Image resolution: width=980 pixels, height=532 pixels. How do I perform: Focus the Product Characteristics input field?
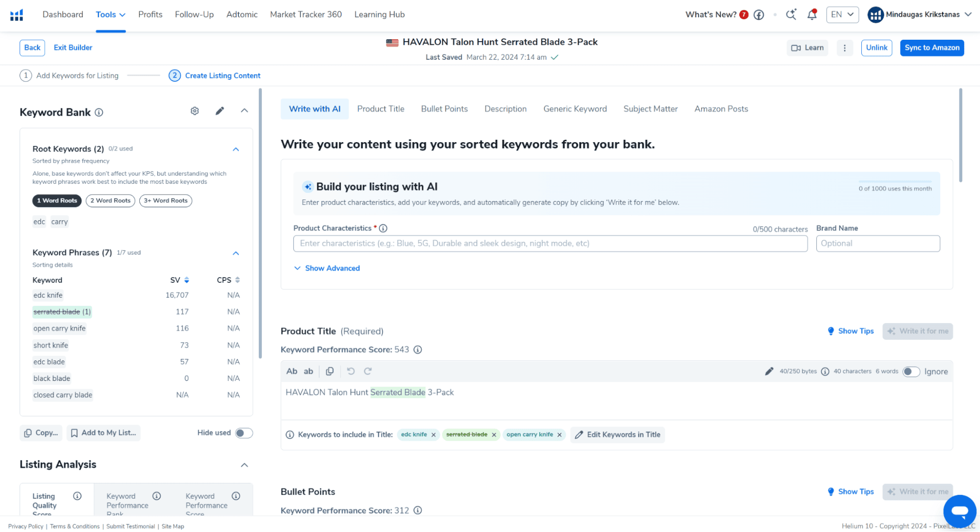[x=550, y=244]
